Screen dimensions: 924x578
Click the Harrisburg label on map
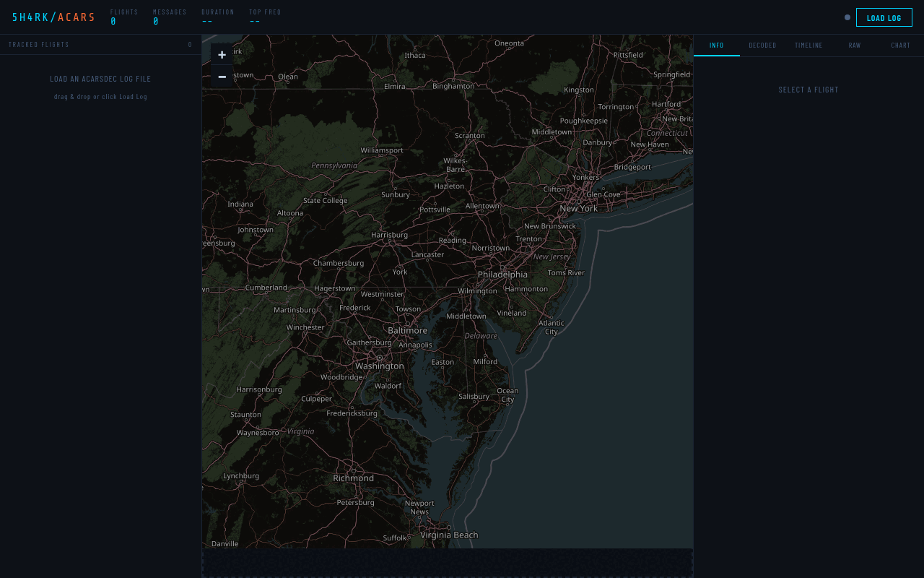coord(389,235)
